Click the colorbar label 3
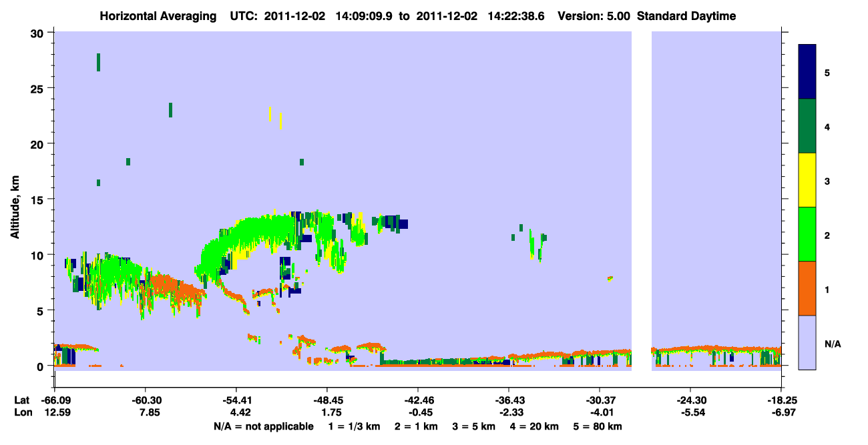The height and width of the screenshot is (445, 868). click(827, 181)
